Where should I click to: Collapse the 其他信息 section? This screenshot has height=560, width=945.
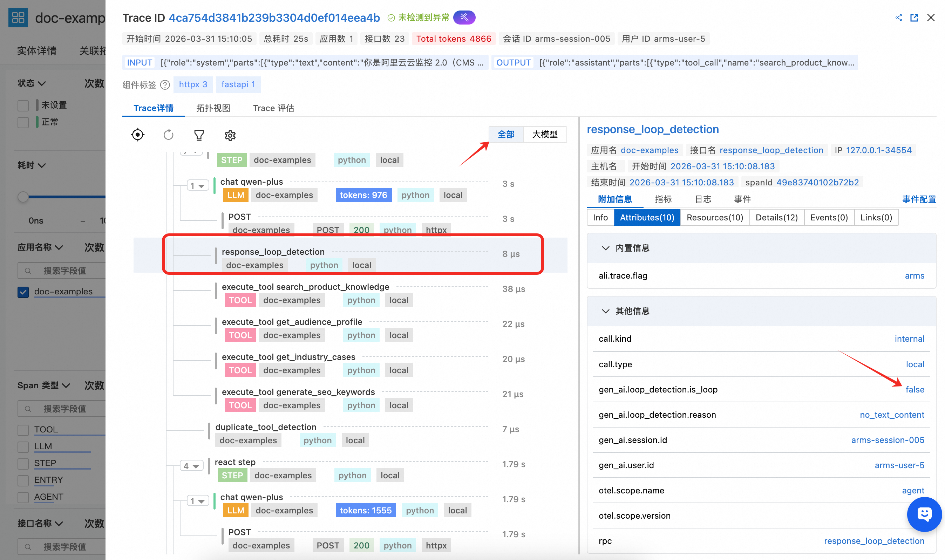(605, 311)
